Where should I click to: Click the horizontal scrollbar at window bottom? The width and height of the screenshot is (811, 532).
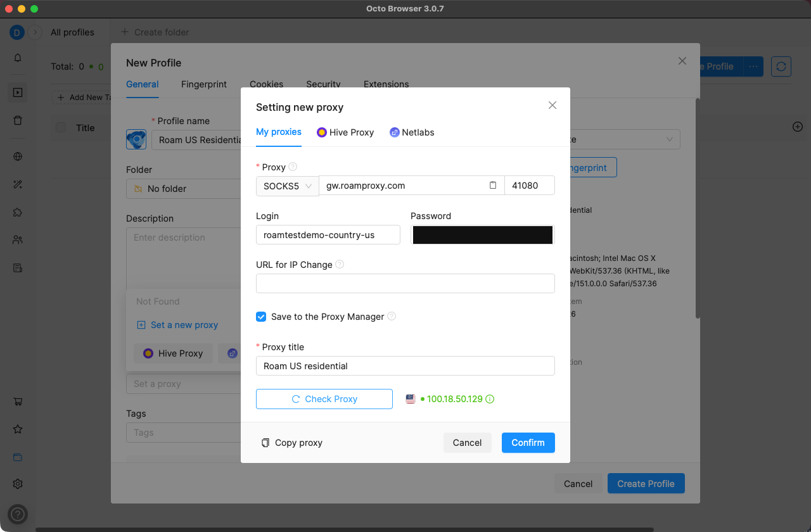coord(345,529)
